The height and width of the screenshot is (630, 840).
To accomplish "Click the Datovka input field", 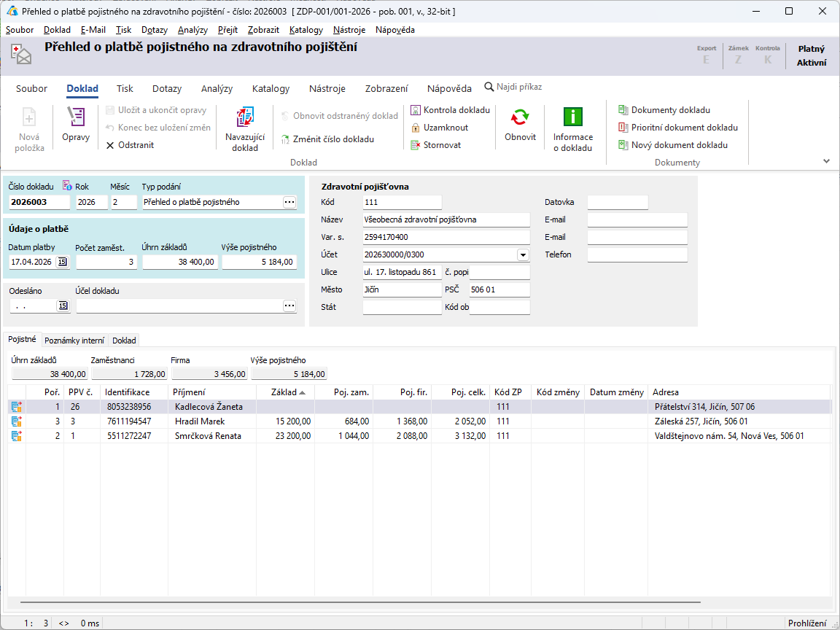I will (618, 202).
